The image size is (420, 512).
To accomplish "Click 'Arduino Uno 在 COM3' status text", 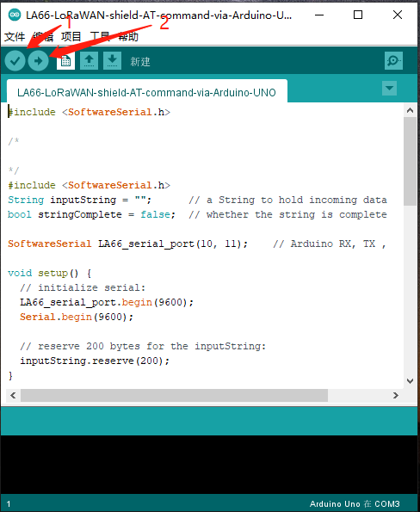I will pyautogui.click(x=355, y=504).
